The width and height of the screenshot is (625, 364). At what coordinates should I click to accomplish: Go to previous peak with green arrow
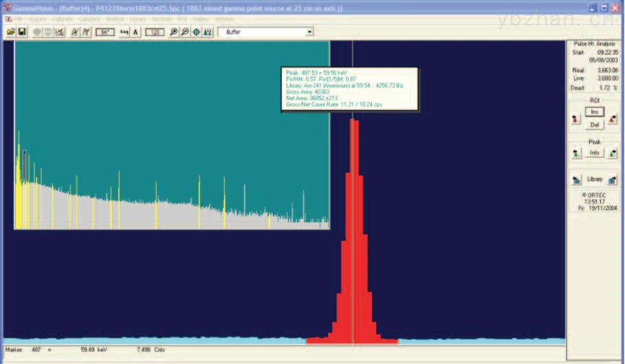[x=576, y=153]
